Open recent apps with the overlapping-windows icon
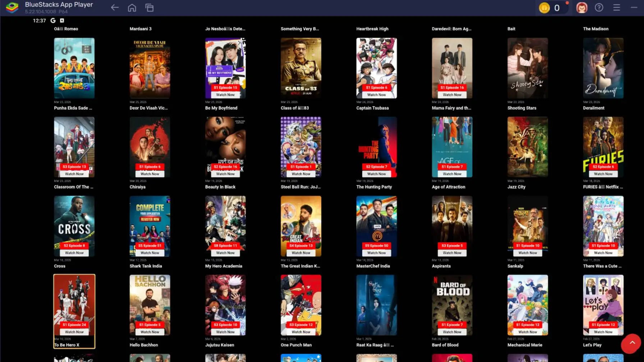The width and height of the screenshot is (644, 362). [x=149, y=7]
